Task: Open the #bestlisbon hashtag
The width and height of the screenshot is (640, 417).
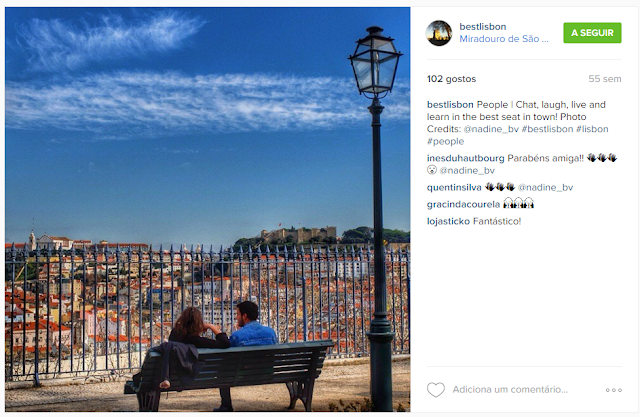Action: pos(547,129)
